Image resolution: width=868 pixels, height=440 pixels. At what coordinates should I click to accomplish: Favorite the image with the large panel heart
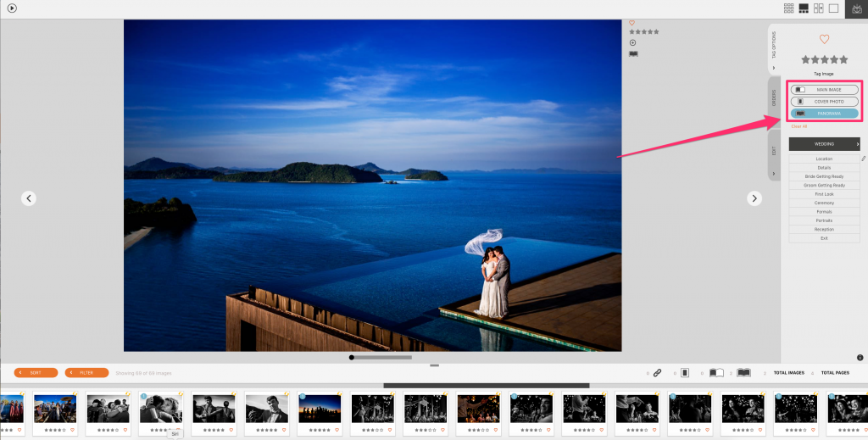click(824, 39)
